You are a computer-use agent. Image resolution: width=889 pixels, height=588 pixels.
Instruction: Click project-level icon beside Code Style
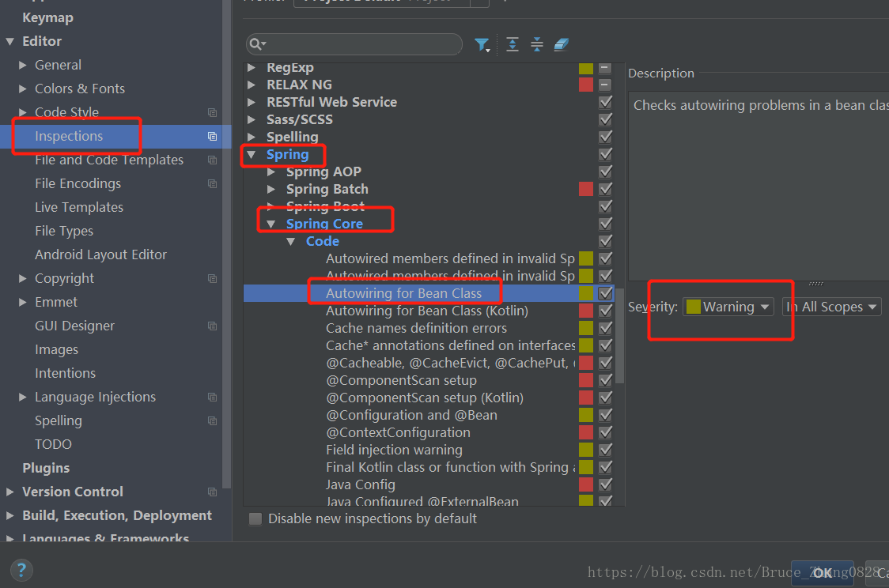pos(212,112)
